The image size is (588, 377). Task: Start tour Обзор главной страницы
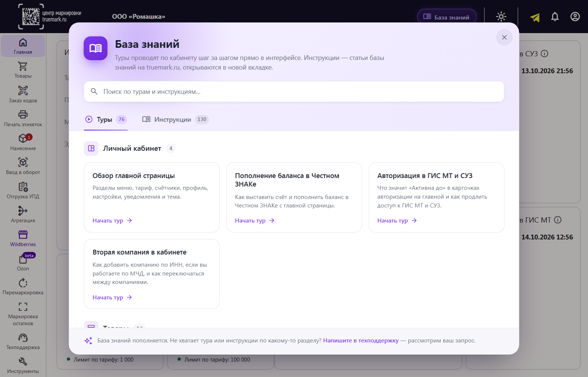pyautogui.click(x=112, y=221)
